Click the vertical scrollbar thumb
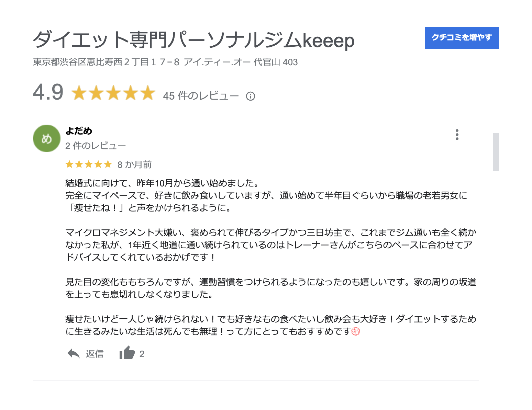The image size is (532, 410). click(496, 152)
